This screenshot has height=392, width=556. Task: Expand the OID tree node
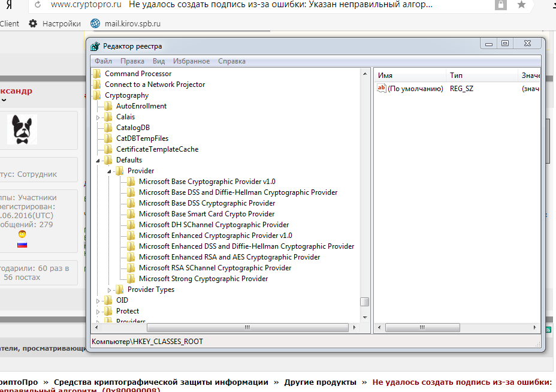pyautogui.click(x=98, y=301)
